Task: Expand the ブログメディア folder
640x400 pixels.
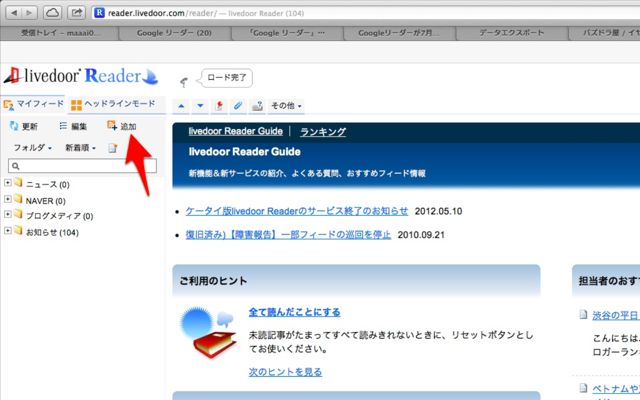Action: [7, 214]
